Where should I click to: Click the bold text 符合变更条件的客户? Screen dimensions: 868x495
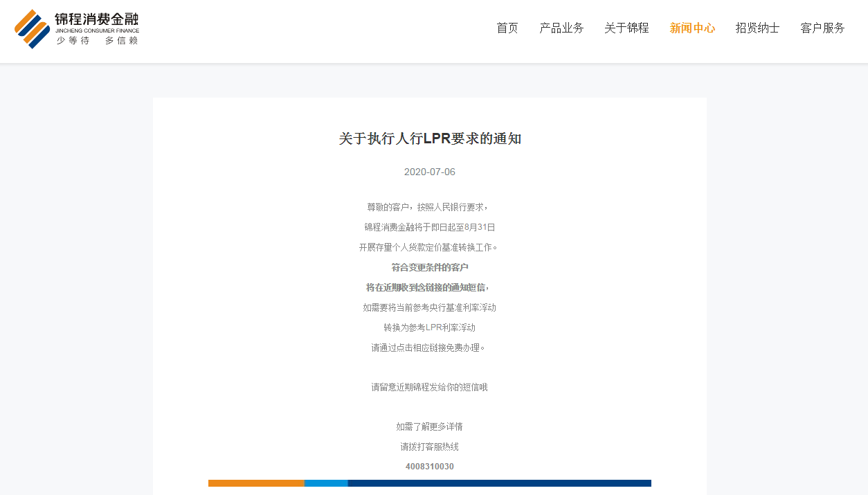click(x=430, y=267)
